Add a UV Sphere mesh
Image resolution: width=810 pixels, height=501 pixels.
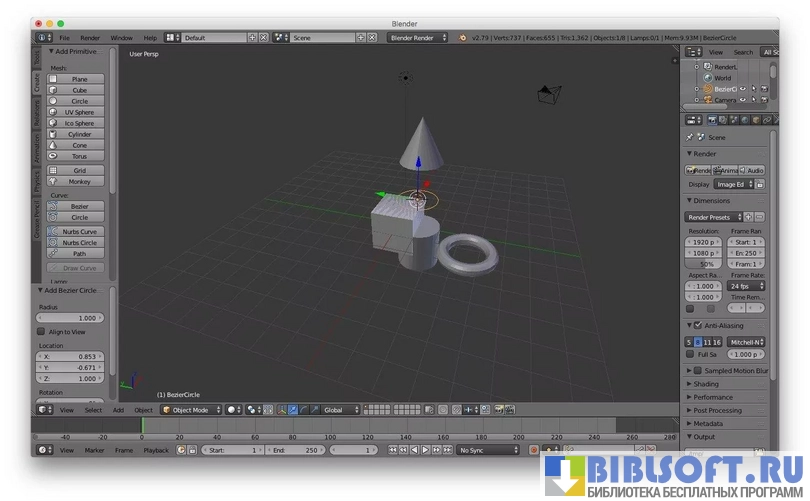[x=79, y=112]
